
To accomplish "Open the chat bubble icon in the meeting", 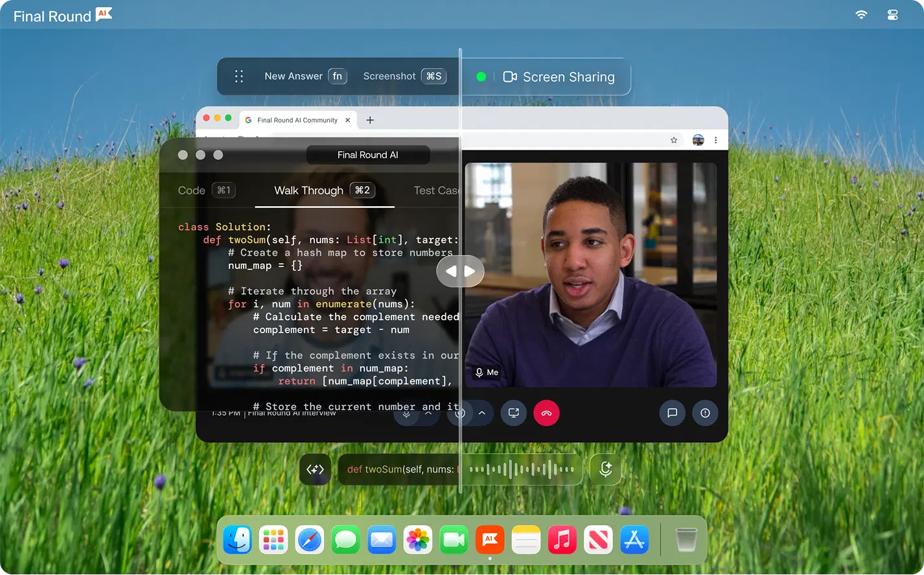I will [x=673, y=413].
